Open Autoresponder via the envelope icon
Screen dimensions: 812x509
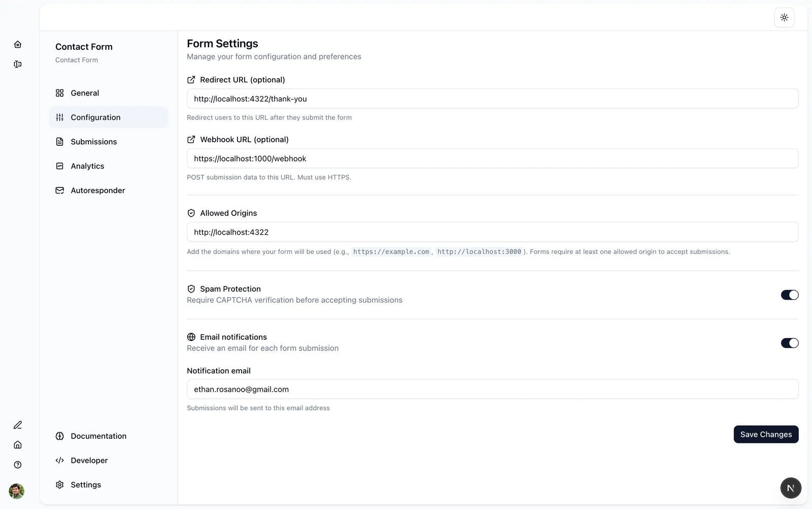click(x=60, y=190)
